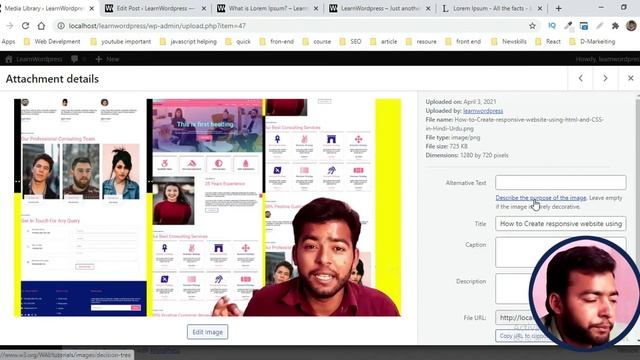Focus the Alternative Text field
Image resolution: width=640 pixels, height=360 pixels.
coord(560,182)
